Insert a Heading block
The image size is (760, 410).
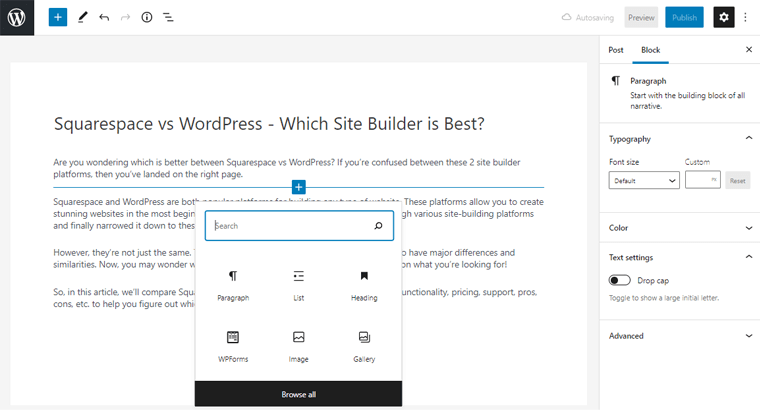click(x=364, y=286)
